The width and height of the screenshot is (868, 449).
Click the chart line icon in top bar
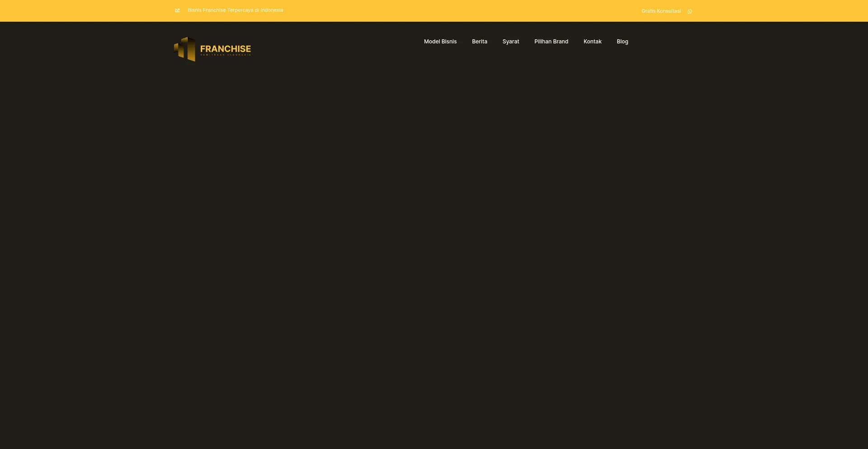(x=177, y=10)
